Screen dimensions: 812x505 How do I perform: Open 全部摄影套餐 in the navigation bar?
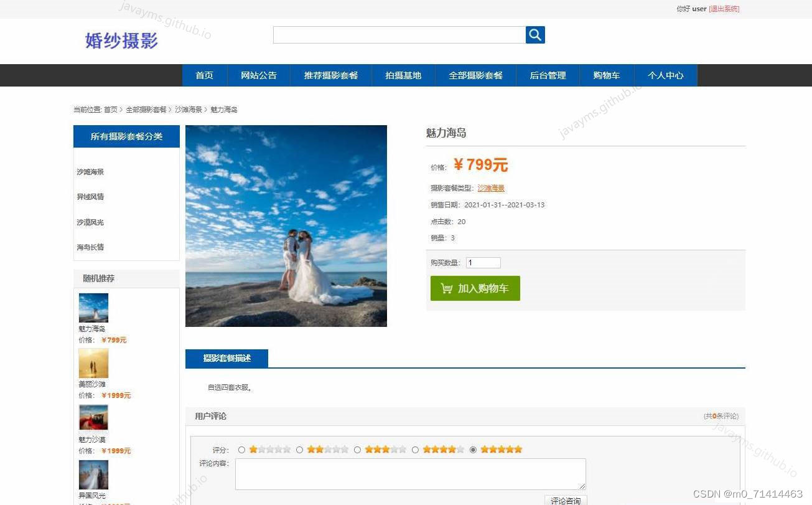475,75
